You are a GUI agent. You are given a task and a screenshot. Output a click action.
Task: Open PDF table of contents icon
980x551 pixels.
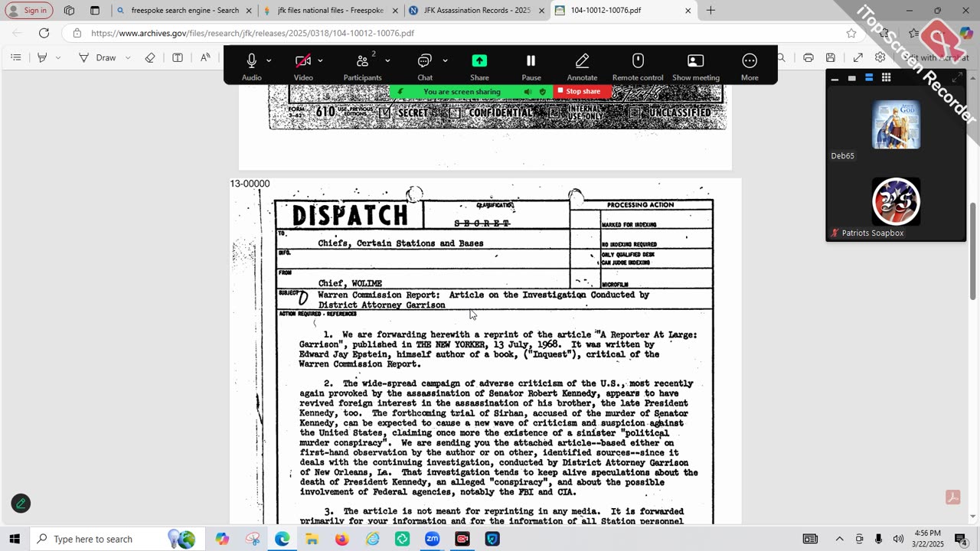15,57
